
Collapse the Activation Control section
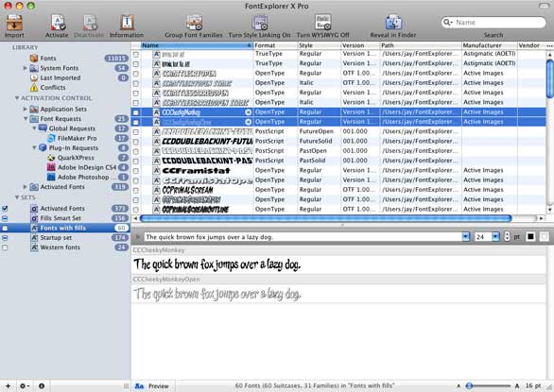click(17, 98)
